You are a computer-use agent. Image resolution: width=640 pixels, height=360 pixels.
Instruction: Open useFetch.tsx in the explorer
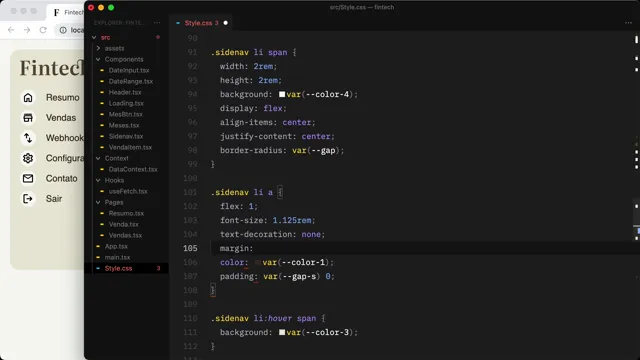click(x=128, y=191)
